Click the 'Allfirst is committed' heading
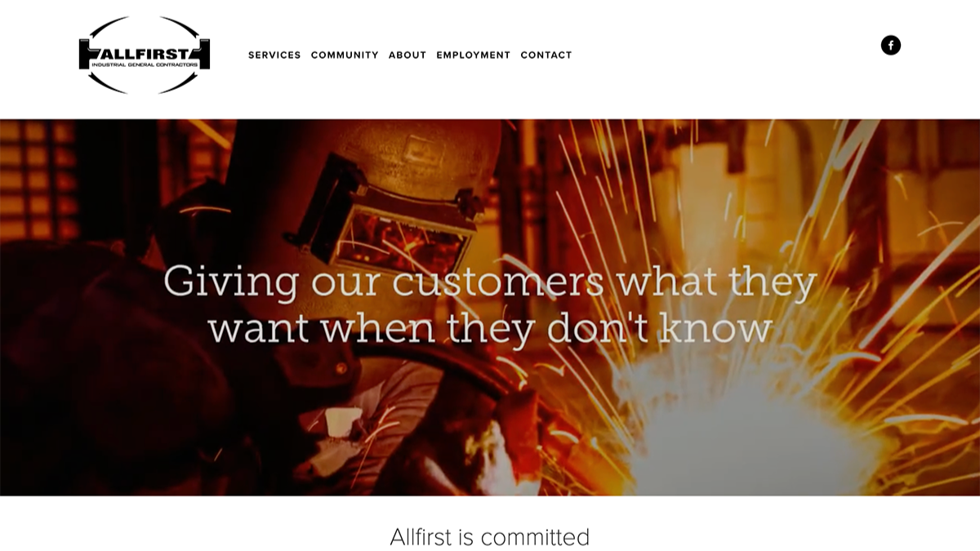 coord(490,537)
